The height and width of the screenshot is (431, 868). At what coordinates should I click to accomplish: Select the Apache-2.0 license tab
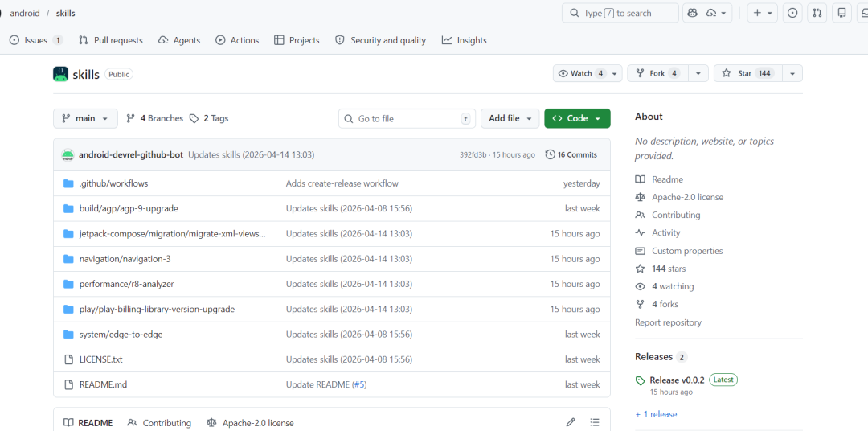point(250,423)
